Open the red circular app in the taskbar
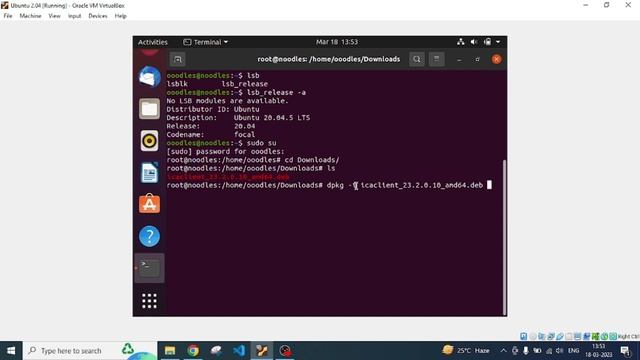 point(285,351)
